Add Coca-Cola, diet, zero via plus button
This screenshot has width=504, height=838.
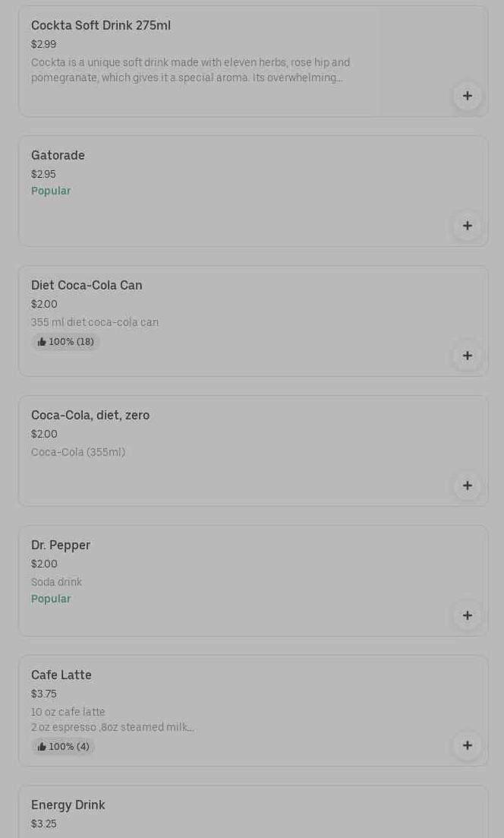[467, 485]
